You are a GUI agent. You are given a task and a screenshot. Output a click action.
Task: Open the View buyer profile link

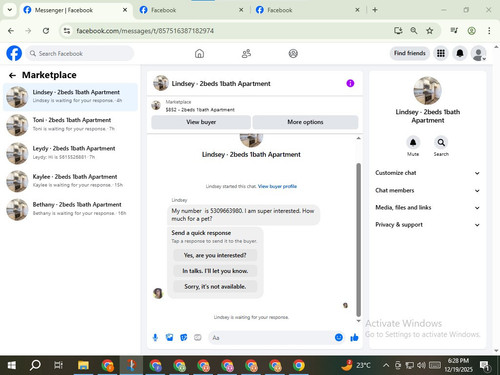277,186
